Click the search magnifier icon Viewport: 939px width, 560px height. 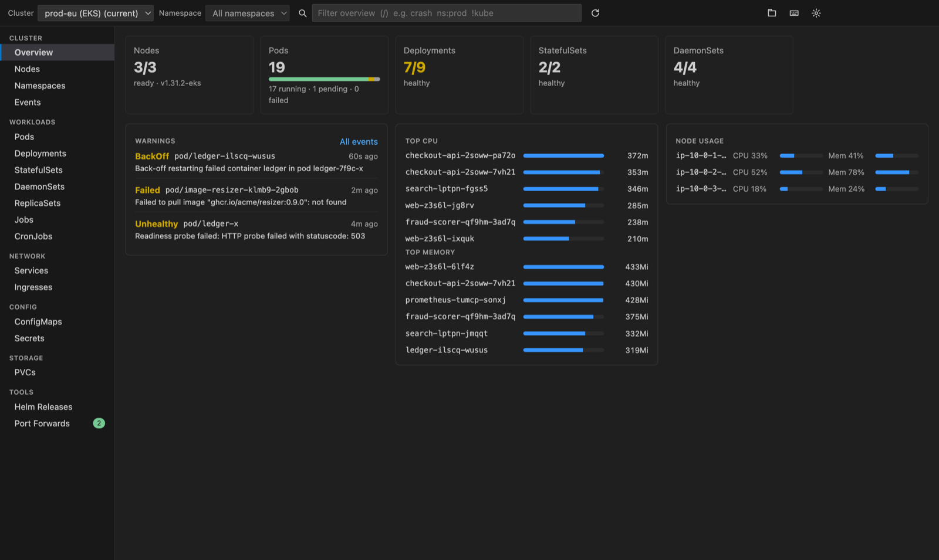[303, 13]
